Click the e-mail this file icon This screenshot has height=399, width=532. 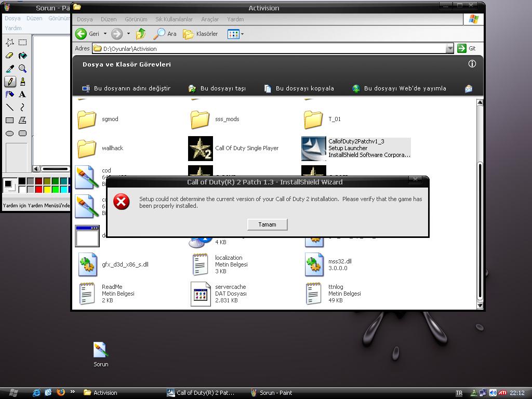click(x=469, y=88)
